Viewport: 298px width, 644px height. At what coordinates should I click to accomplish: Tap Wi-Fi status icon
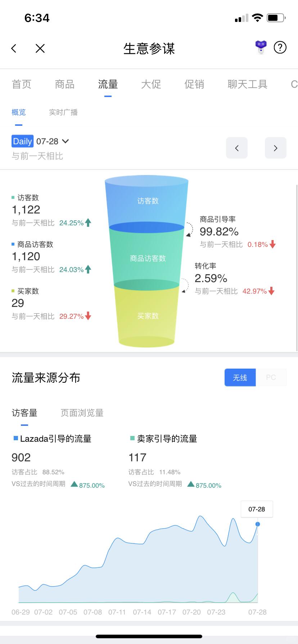click(x=257, y=18)
